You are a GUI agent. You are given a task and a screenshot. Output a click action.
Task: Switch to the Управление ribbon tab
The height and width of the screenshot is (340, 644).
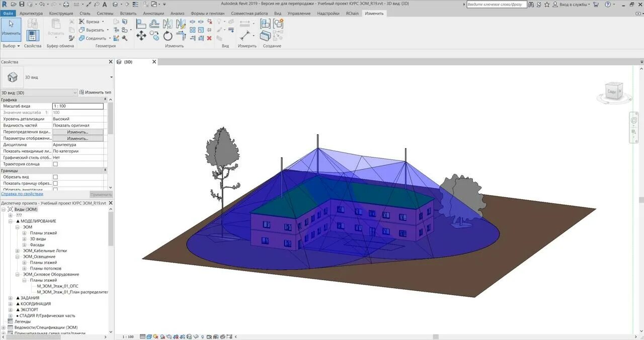coord(299,13)
